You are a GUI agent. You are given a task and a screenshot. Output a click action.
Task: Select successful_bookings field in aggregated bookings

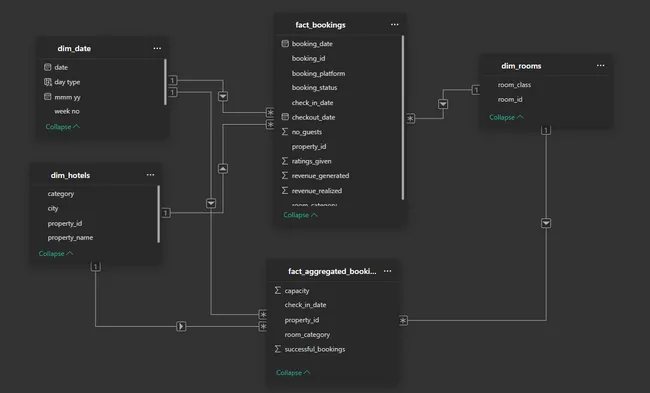315,349
